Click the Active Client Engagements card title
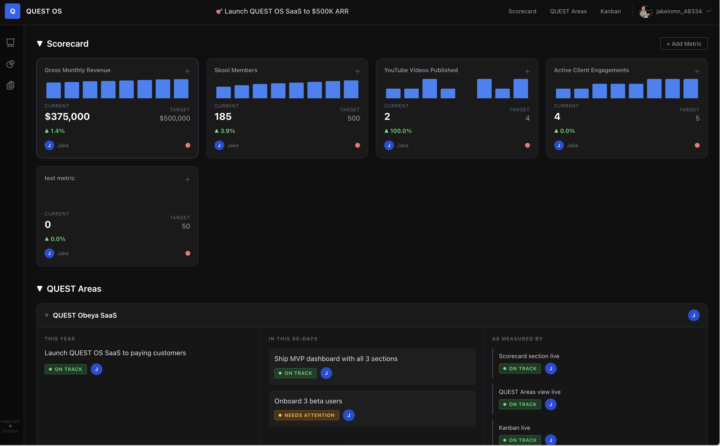Viewport: 720px width, 446px height. point(591,70)
